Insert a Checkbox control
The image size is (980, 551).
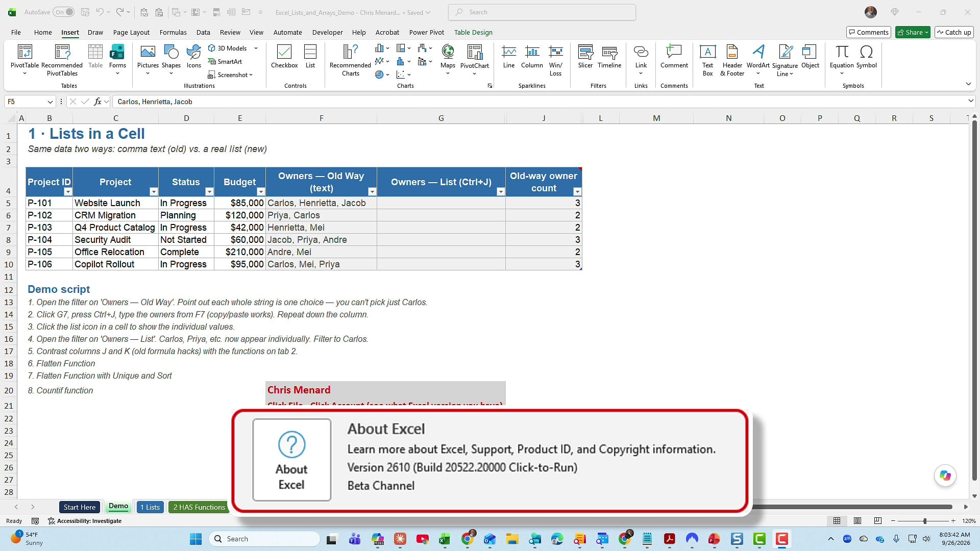[284, 56]
